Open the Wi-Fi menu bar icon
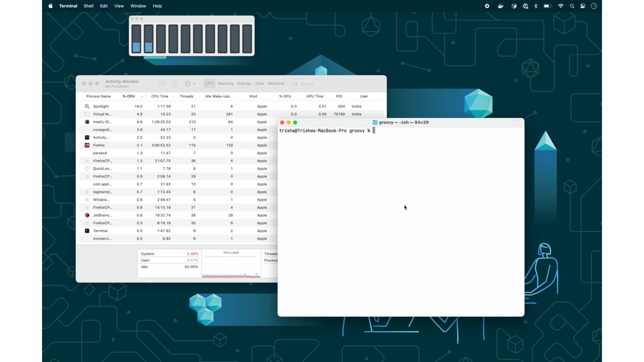 point(561,6)
